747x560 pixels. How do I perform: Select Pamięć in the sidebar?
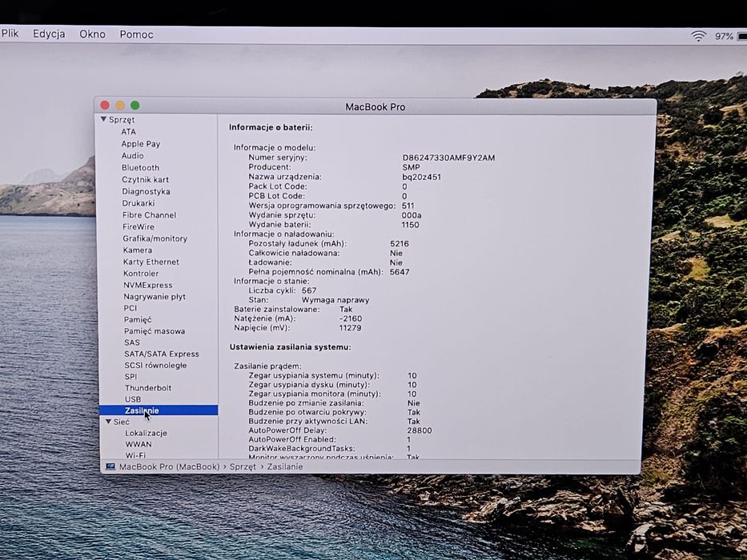tap(138, 319)
